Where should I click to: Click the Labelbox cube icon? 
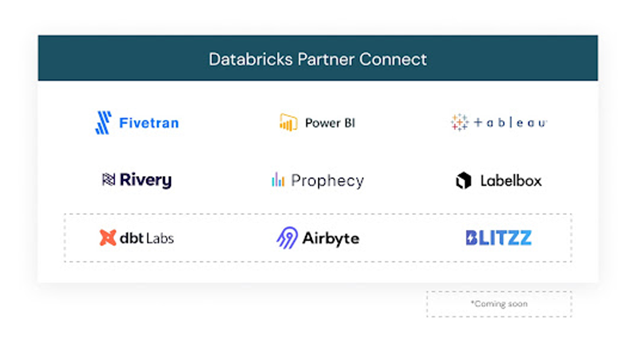(463, 181)
